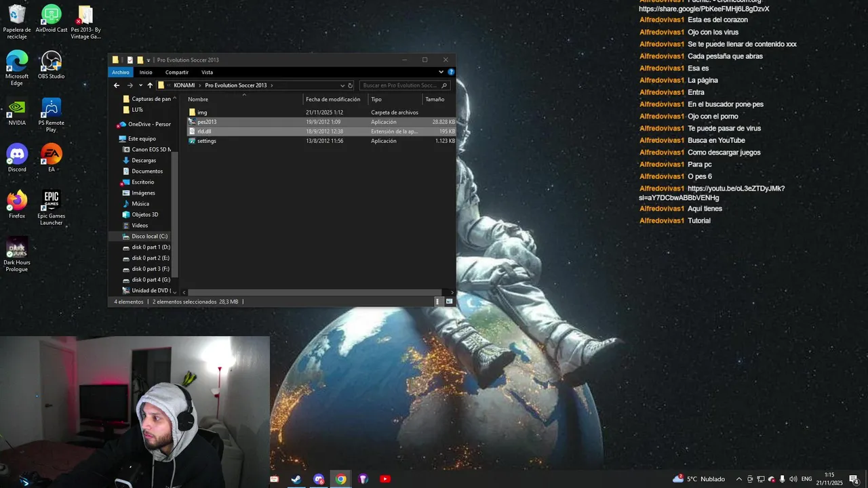The image size is (868, 488).
Task: Show hidden system tray icons
Action: click(x=739, y=479)
